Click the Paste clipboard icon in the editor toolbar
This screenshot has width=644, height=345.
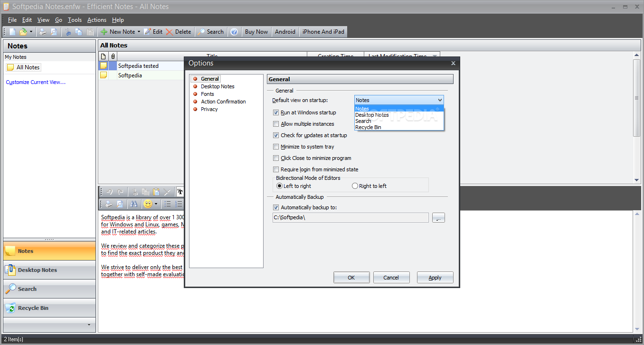(156, 192)
